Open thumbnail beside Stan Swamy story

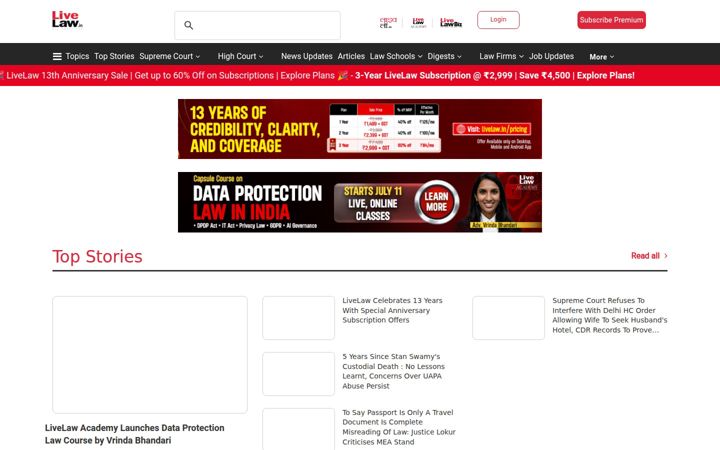click(298, 374)
